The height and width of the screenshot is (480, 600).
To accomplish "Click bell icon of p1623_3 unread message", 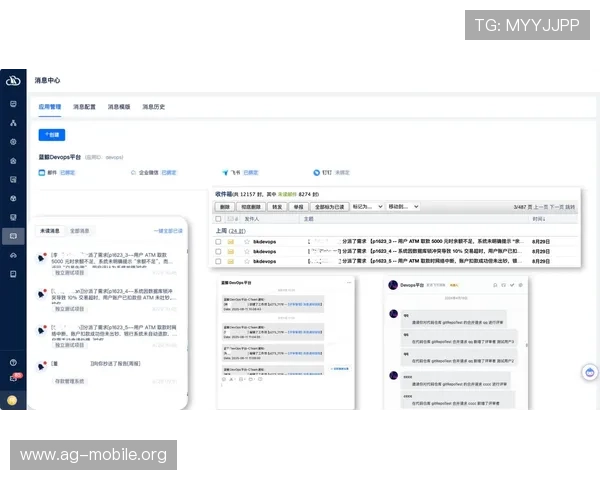I will pos(41,258).
